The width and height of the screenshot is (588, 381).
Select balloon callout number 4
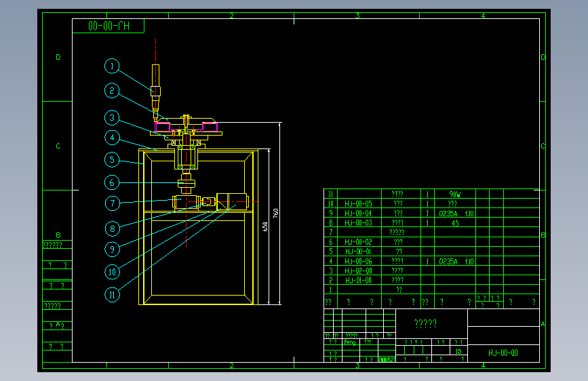112,138
